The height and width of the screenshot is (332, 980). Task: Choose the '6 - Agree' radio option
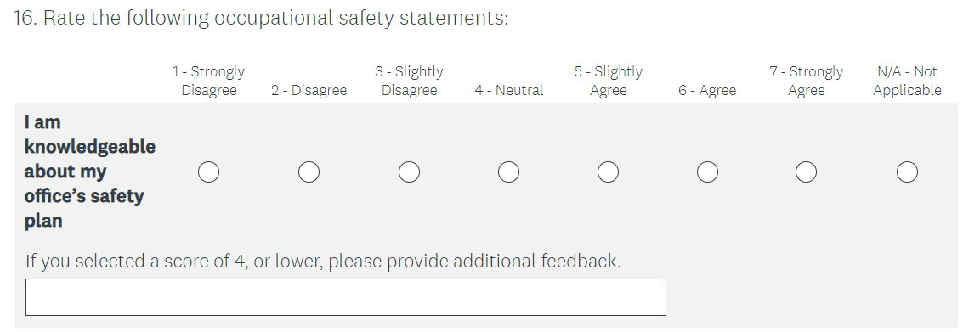coord(707,172)
